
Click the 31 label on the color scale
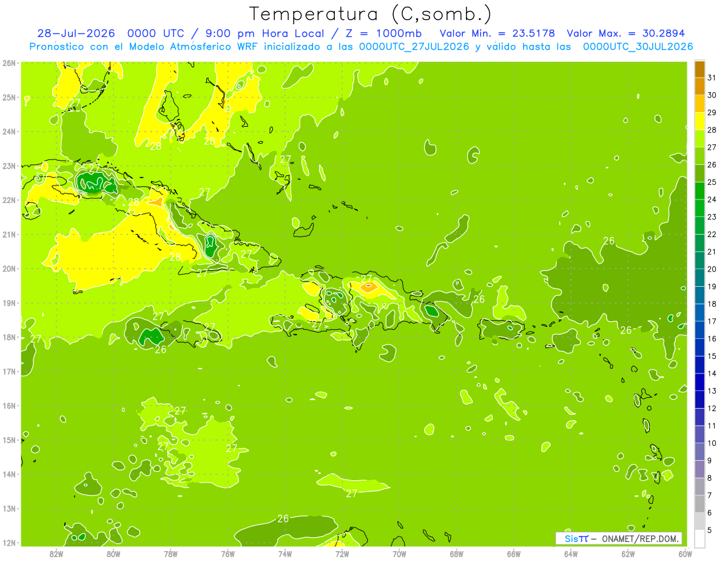tap(712, 78)
